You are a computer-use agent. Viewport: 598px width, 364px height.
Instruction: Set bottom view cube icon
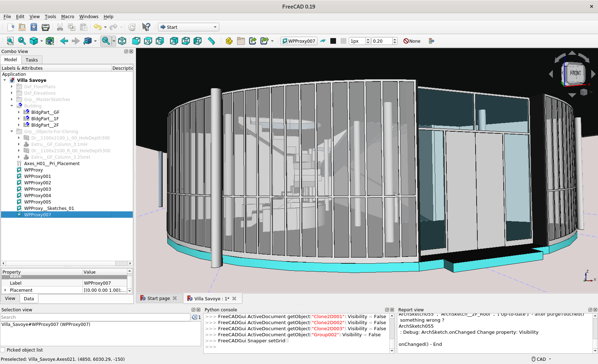click(x=186, y=41)
